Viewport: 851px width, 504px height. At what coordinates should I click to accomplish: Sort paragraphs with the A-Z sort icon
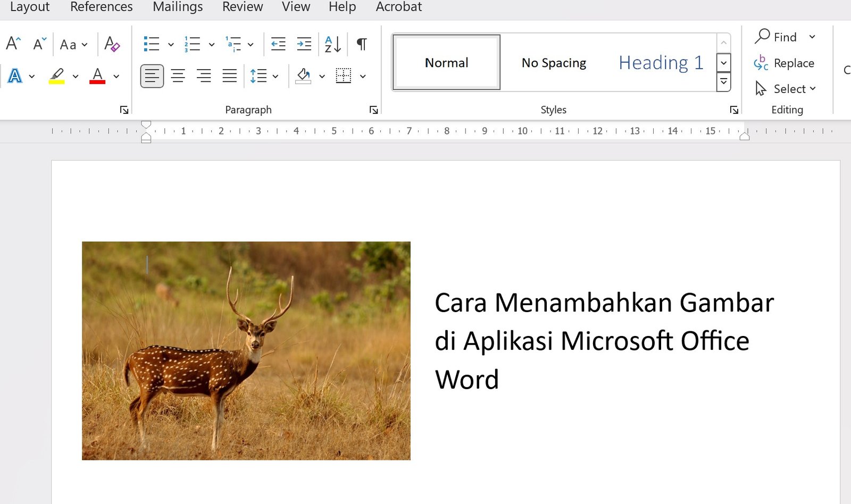(333, 44)
